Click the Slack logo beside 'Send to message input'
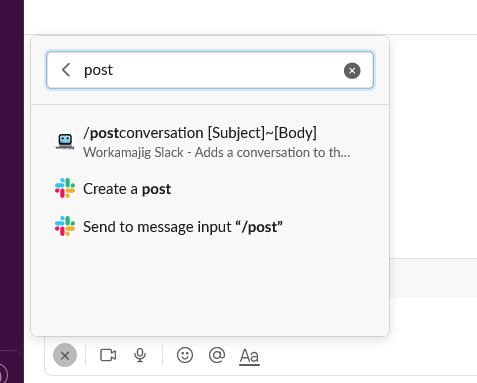Image resolution: width=477 pixels, height=383 pixels. click(65, 226)
